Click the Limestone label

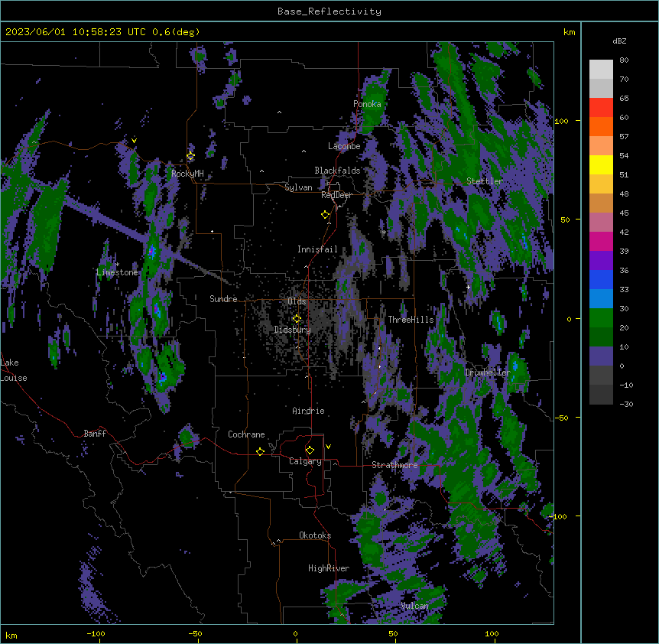(x=117, y=272)
